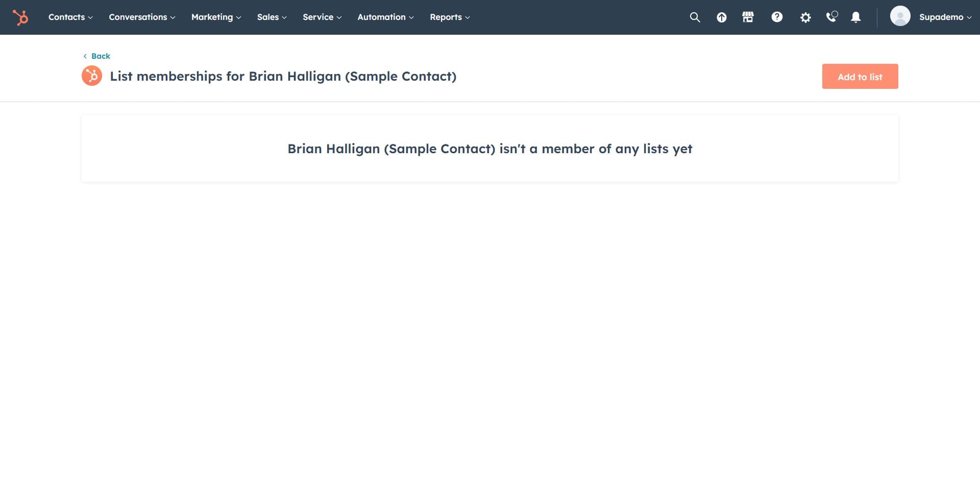Open the search magnifier icon
This screenshot has width=980, height=481.
(x=695, y=17)
